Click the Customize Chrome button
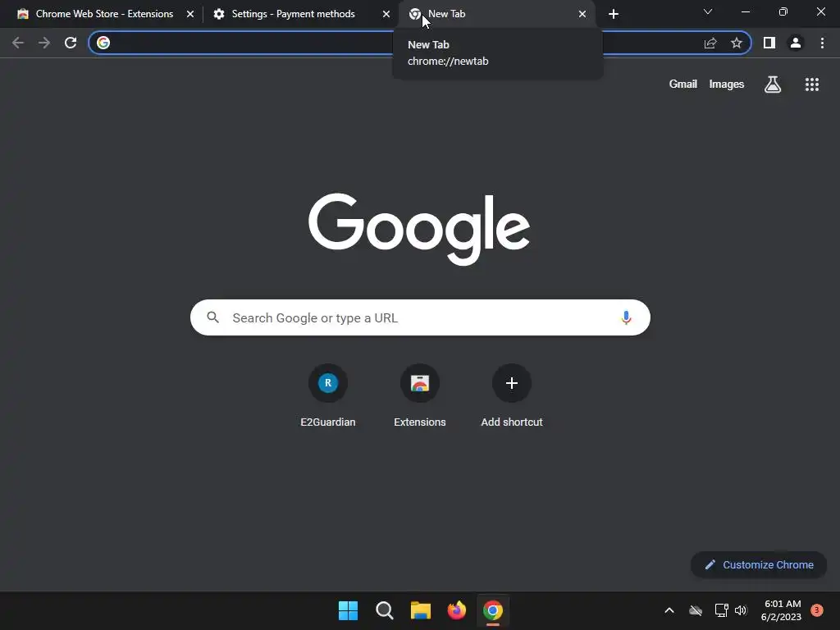This screenshot has width=840, height=630. [759, 564]
